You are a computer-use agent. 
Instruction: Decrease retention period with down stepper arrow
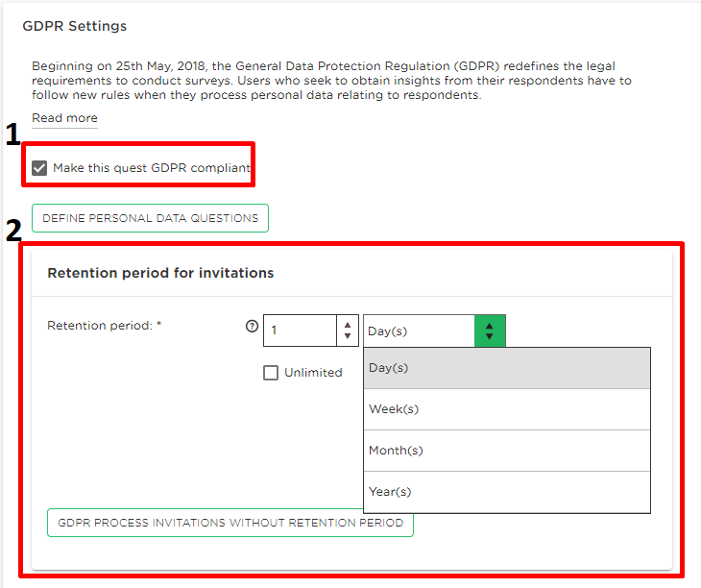pos(348,336)
